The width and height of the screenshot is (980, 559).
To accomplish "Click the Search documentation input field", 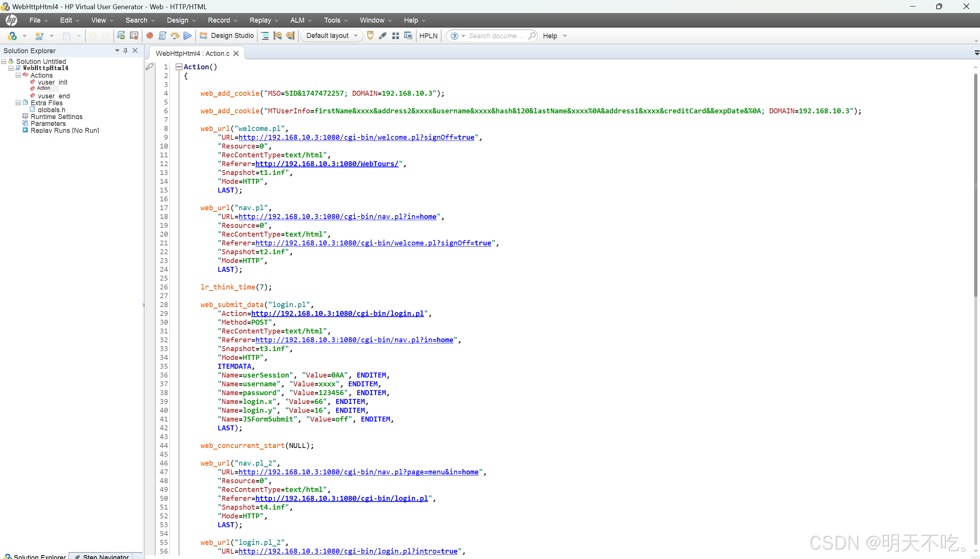I will [496, 36].
